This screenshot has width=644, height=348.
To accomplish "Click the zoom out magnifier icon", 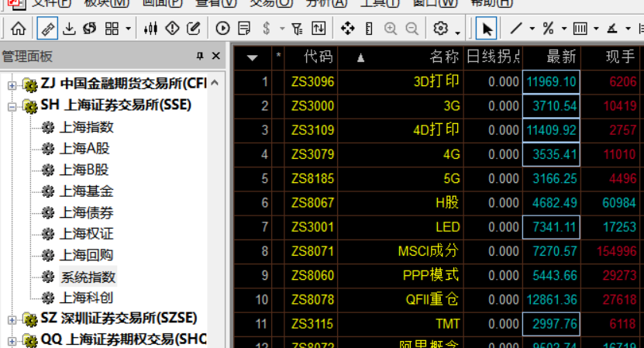I will tap(412, 29).
